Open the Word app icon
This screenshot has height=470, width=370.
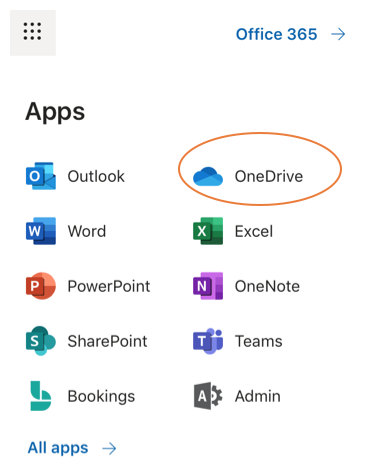[41, 231]
